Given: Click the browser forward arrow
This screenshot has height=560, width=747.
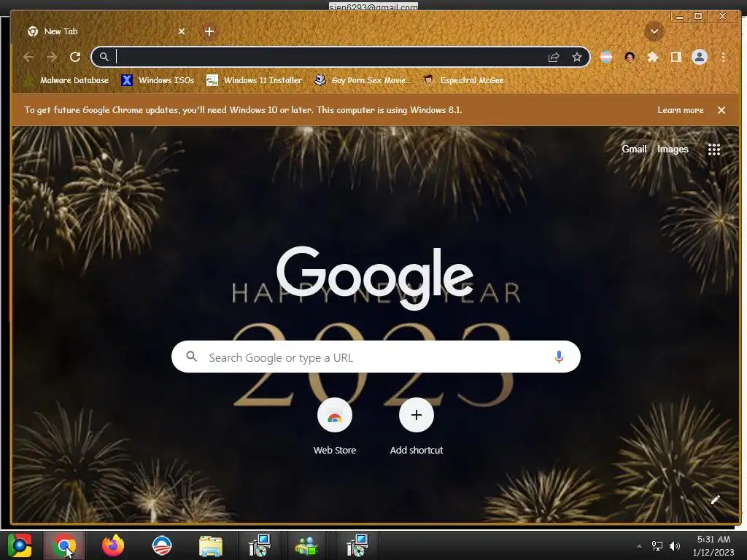Looking at the screenshot, I should pyautogui.click(x=52, y=57).
